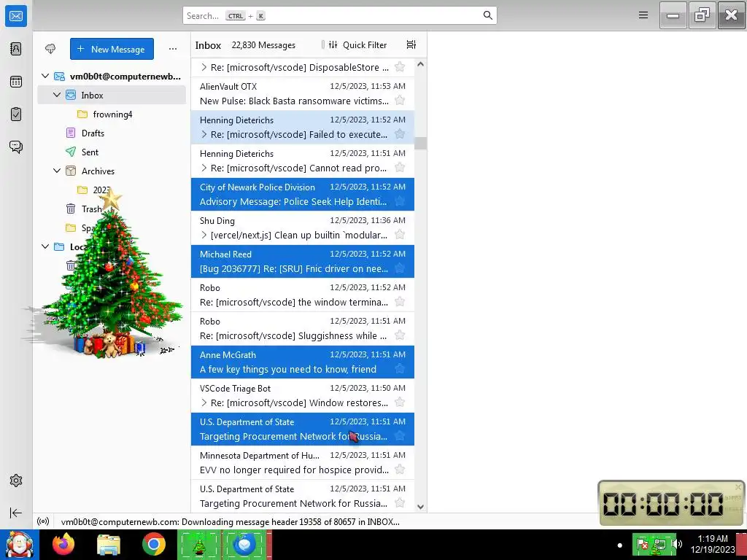Collapse the Inbox folder subtree
This screenshot has width=747, height=560.
coord(57,95)
